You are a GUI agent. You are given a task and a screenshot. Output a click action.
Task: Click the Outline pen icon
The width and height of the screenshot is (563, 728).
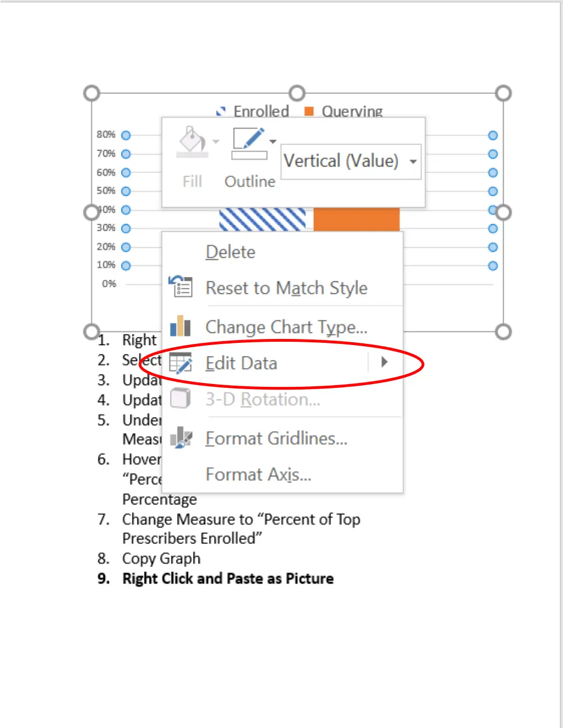tap(249, 143)
